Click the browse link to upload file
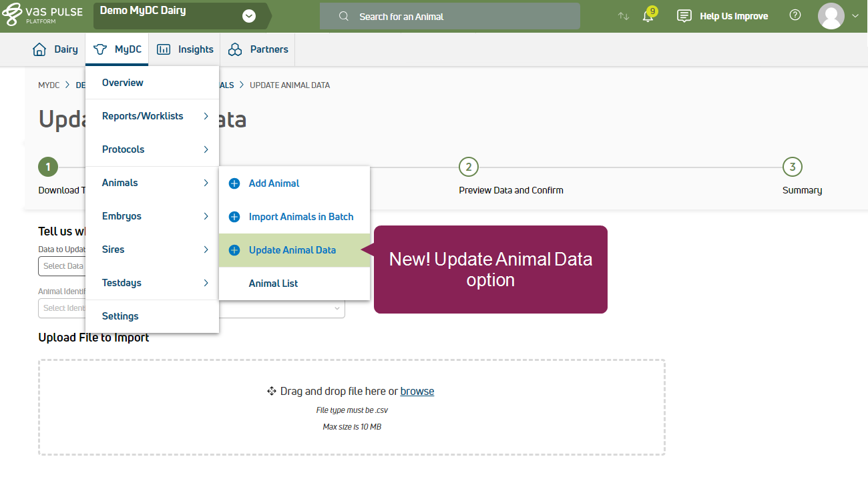This screenshot has width=868, height=493. click(417, 392)
